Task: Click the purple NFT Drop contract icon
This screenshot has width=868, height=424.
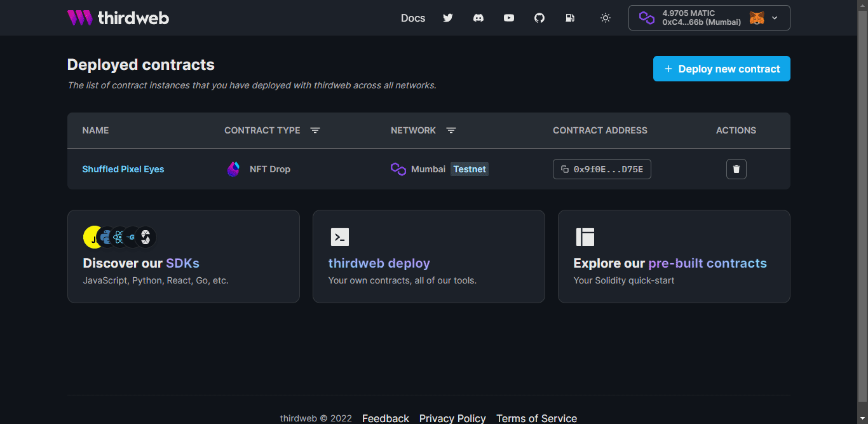Action: pyautogui.click(x=233, y=169)
